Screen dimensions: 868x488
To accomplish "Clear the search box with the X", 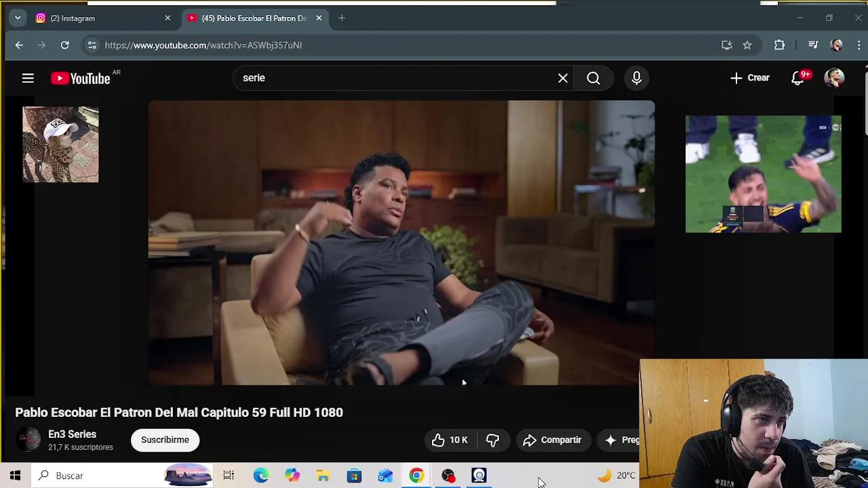I will point(563,78).
